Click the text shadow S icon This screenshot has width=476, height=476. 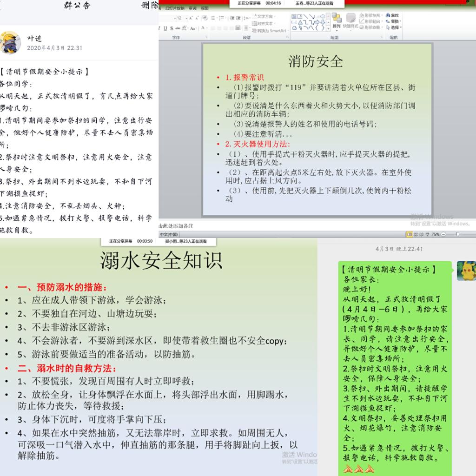click(171, 28)
